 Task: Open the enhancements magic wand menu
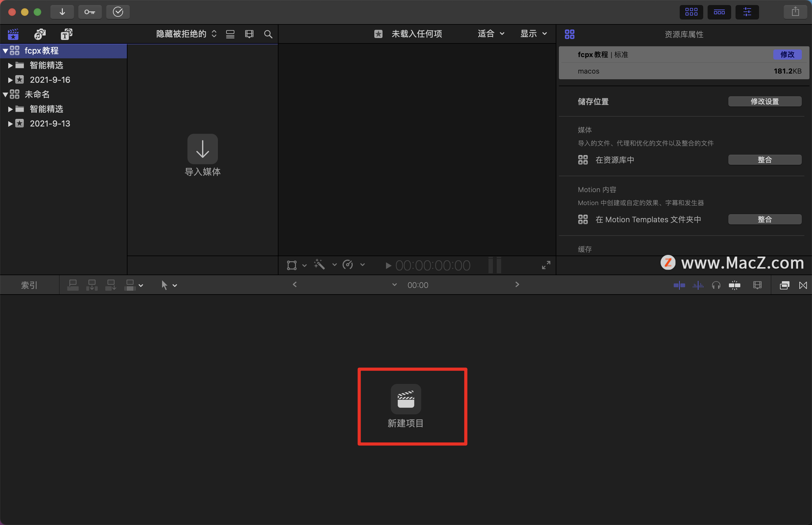320,265
